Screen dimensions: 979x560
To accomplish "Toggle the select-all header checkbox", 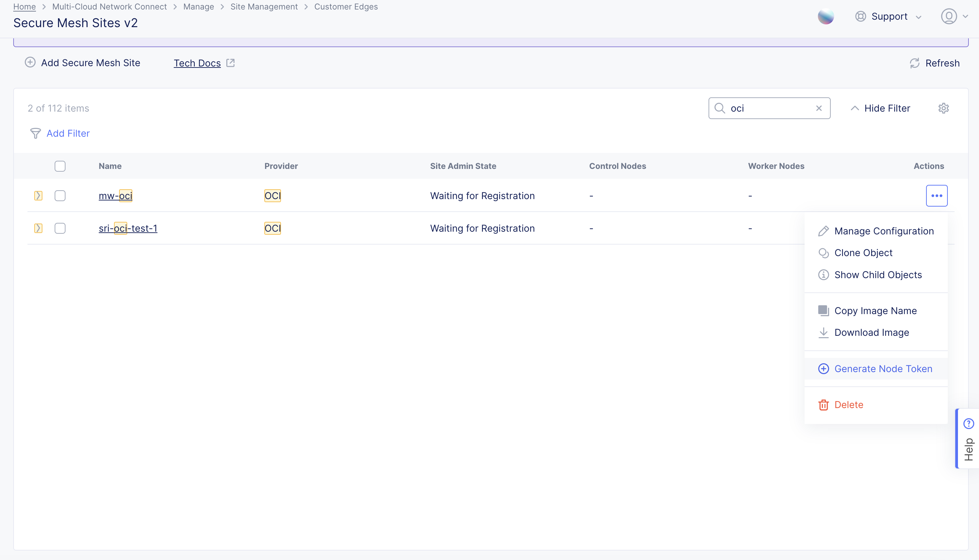I will [x=60, y=166].
